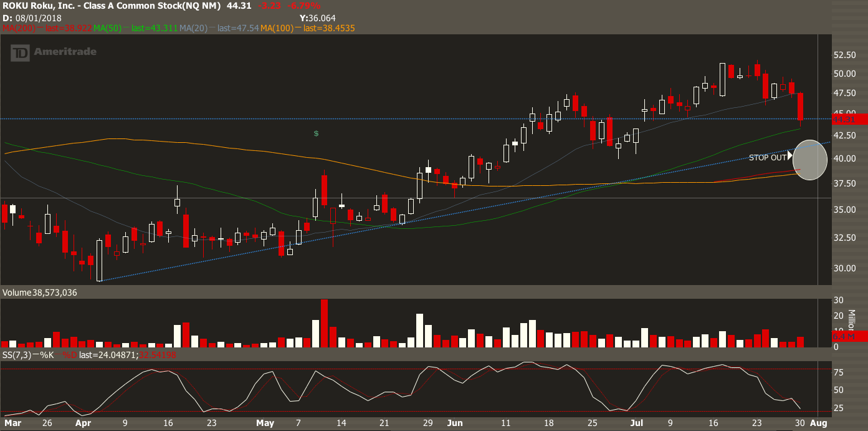This screenshot has width=868, height=431.
Task: Click the red %D legend label
Action: (x=70, y=354)
